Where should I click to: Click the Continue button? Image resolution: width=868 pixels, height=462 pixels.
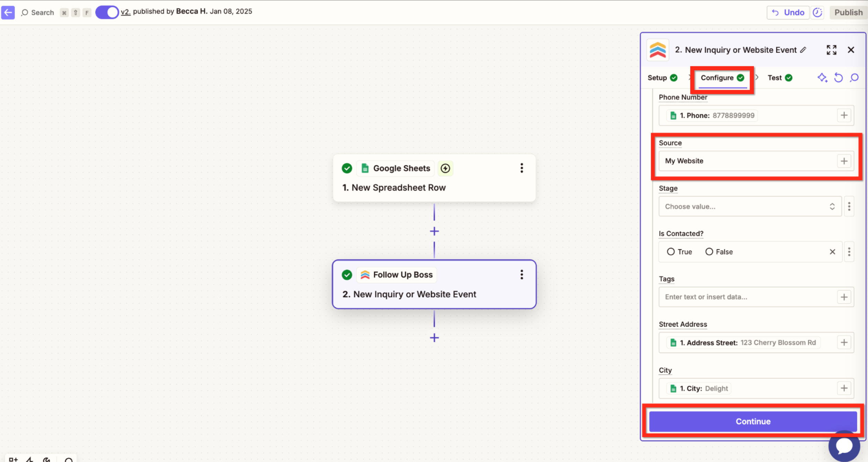pyautogui.click(x=753, y=421)
